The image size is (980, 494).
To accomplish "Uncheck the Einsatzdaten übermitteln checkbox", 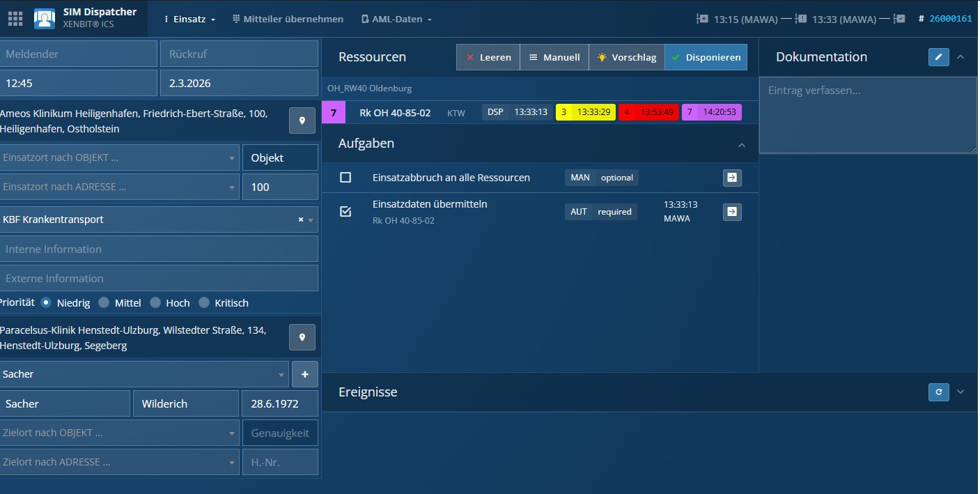I will pos(345,211).
